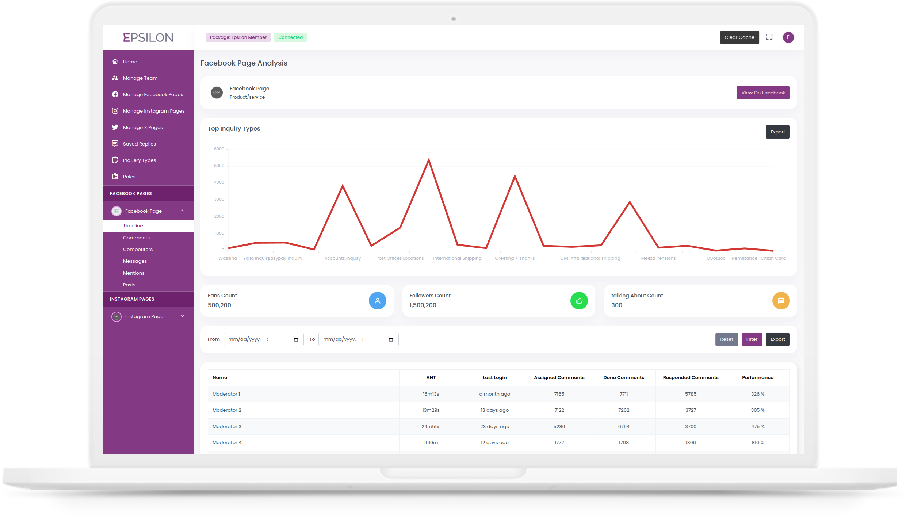
Task: Click the green follower count icon
Action: [x=578, y=300]
